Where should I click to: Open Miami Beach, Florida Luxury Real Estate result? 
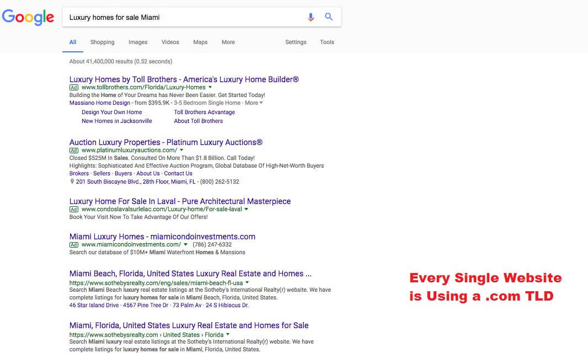tap(190, 274)
